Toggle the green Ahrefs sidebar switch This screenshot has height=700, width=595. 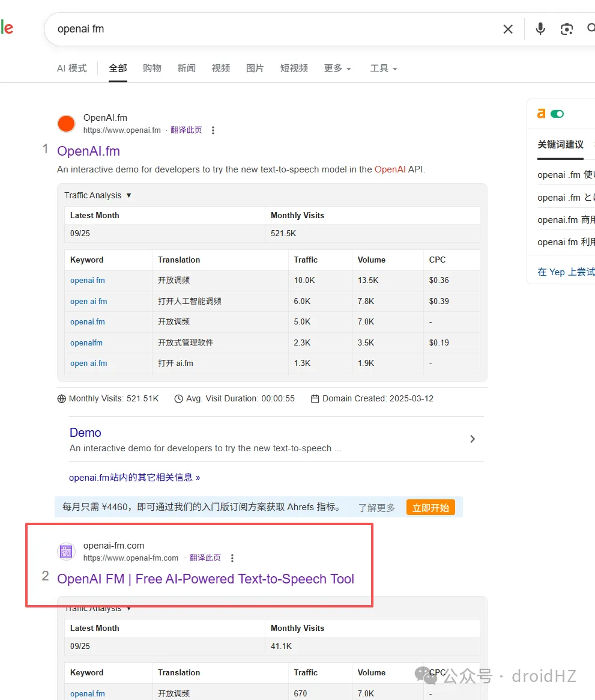point(558,114)
